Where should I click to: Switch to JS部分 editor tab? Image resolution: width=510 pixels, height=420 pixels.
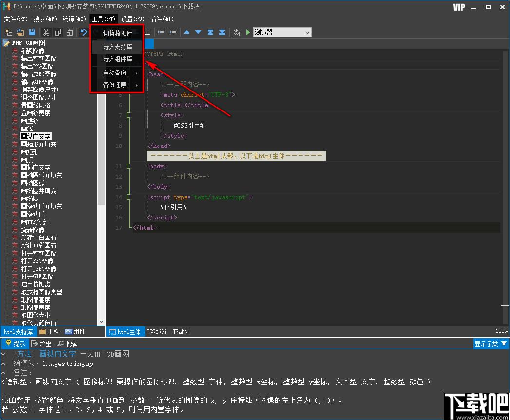(x=181, y=332)
